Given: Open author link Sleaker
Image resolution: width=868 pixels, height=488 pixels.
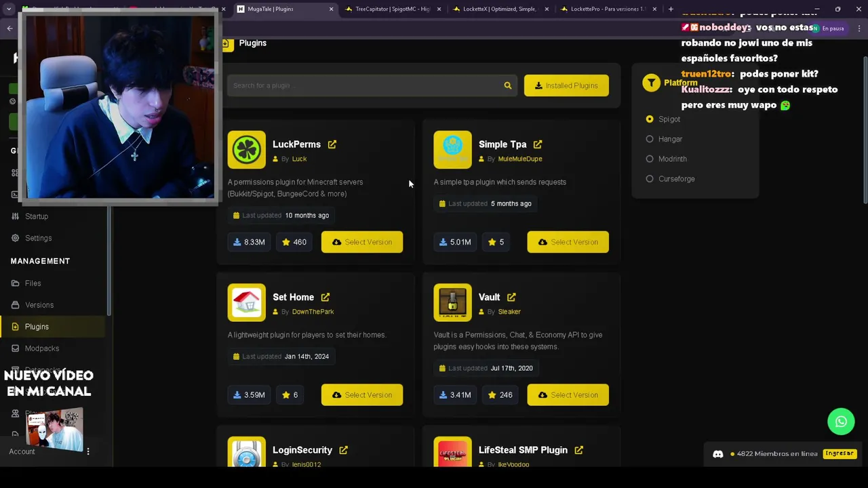Looking at the screenshot, I should 509,312.
